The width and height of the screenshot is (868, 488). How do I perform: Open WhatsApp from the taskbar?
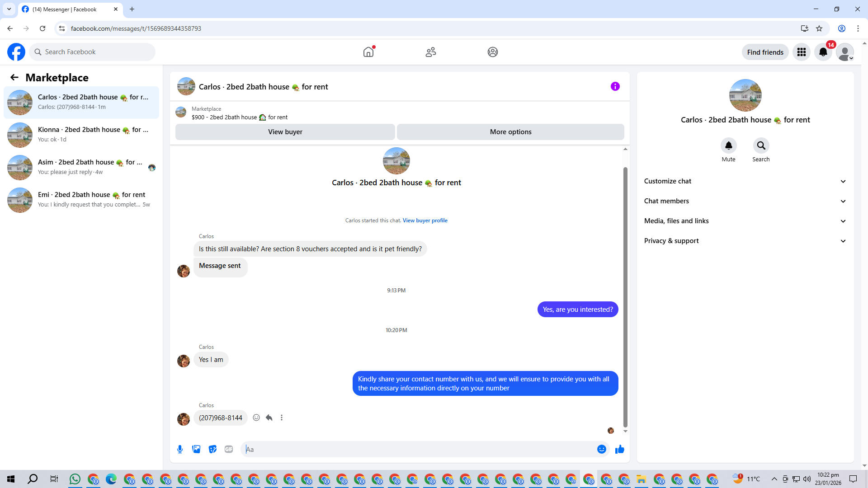click(75, 479)
